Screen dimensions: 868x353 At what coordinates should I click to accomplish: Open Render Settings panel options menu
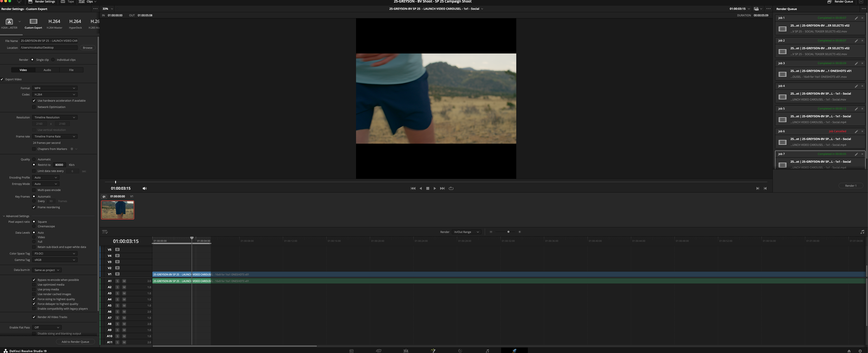[95, 9]
